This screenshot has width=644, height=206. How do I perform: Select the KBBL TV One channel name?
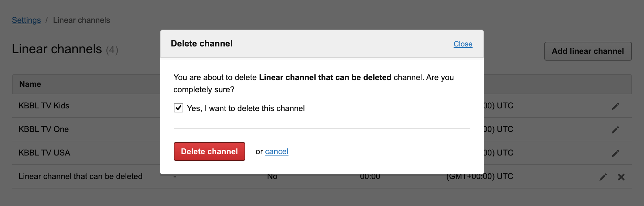(x=43, y=129)
